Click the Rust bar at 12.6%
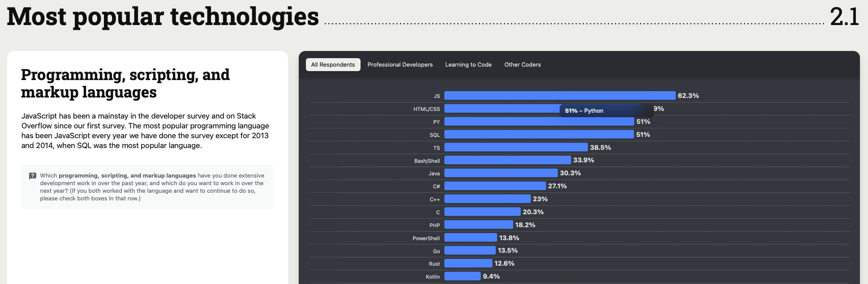This screenshot has width=868, height=284. pos(468,263)
